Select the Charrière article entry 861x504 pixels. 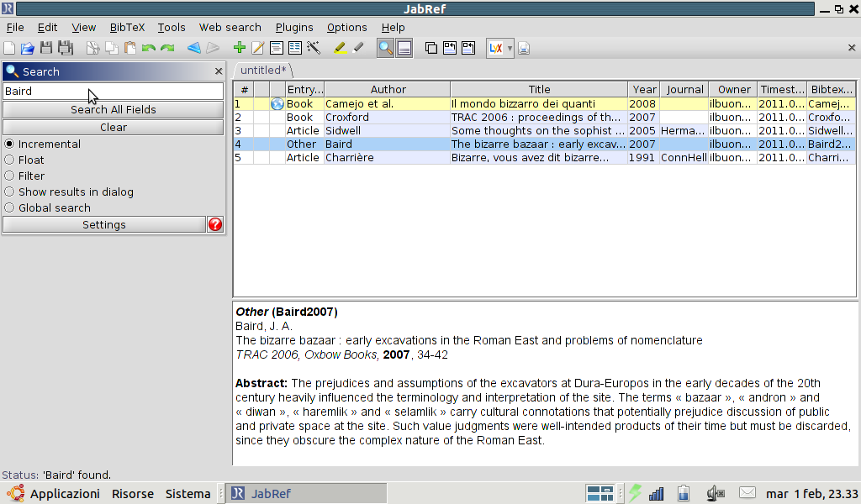point(545,157)
